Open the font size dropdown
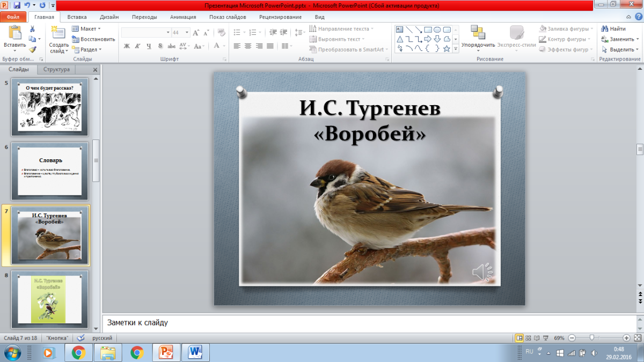 tap(187, 32)
